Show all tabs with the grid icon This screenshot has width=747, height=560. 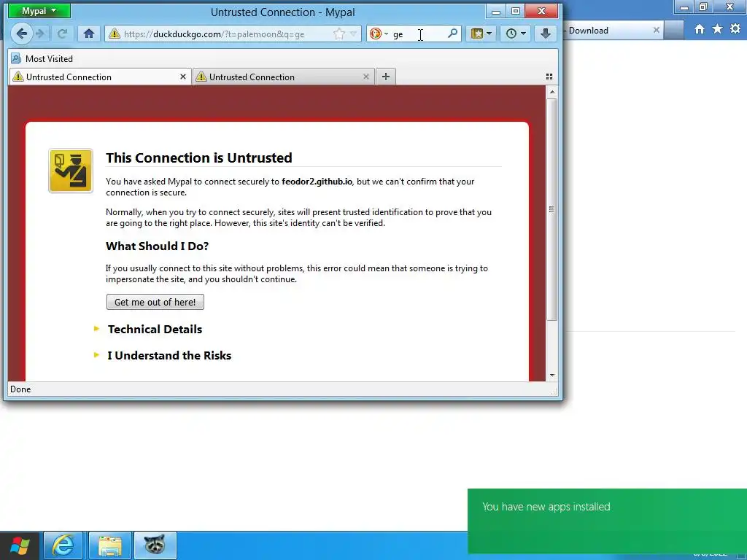(549, 77)
